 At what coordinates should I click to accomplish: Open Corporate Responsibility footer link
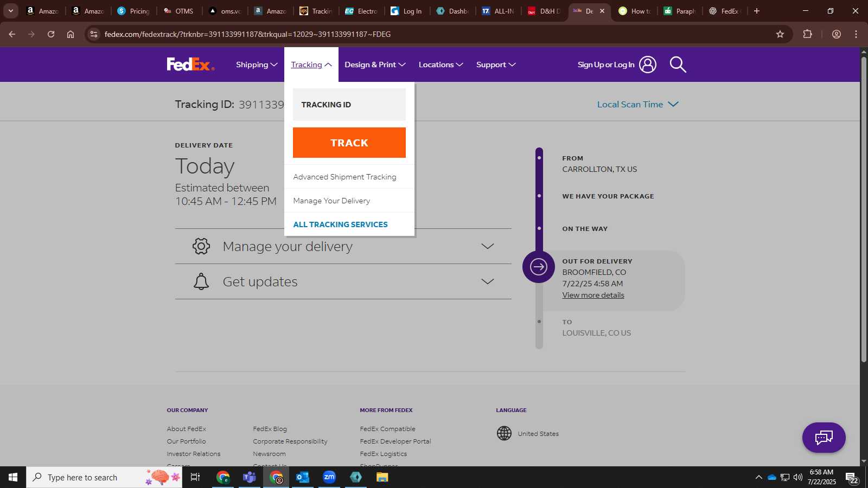click(290, 441)
